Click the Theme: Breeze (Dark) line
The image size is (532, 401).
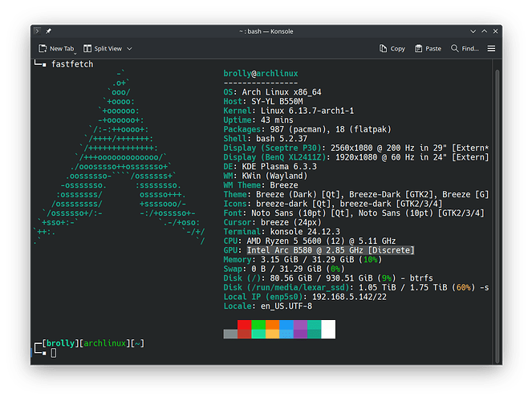point(356,195)
